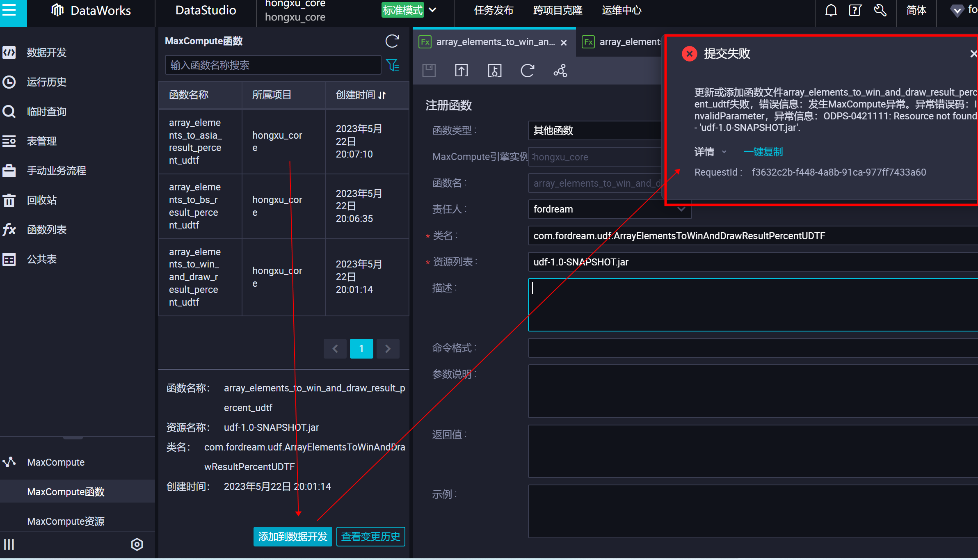The image size is (978, 560).
Task: Click the 查看变更历史 button
Action: pos(371,537)
